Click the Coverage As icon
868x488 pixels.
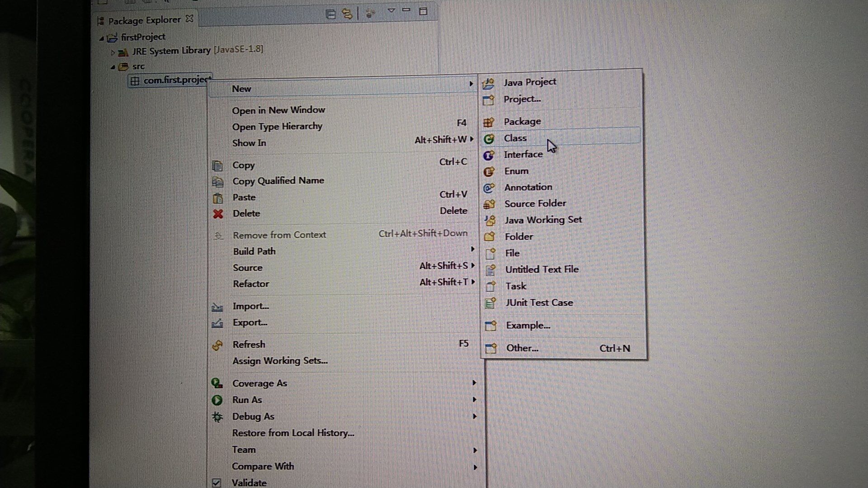click(x=217, y=384)
